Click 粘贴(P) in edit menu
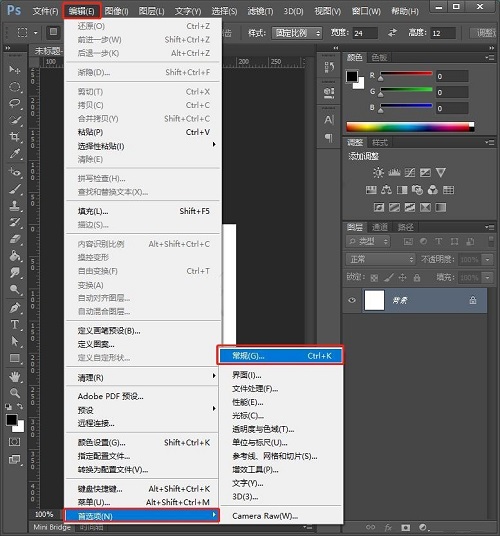The height and width of the screenshot is (536, 500). click(143, 132)
